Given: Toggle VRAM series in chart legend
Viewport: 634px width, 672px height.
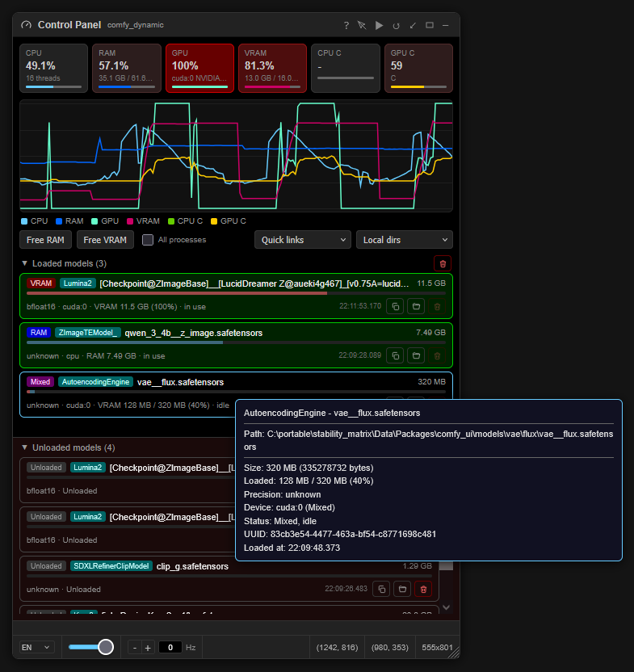Looking at the screenshot, I should (143, 221).
